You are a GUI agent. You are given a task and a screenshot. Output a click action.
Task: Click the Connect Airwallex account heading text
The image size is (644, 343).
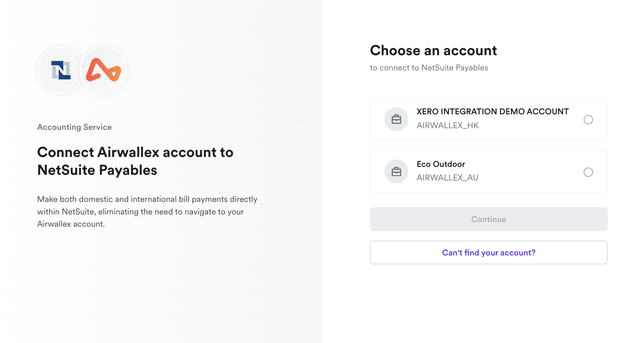(x=135, y=161)
